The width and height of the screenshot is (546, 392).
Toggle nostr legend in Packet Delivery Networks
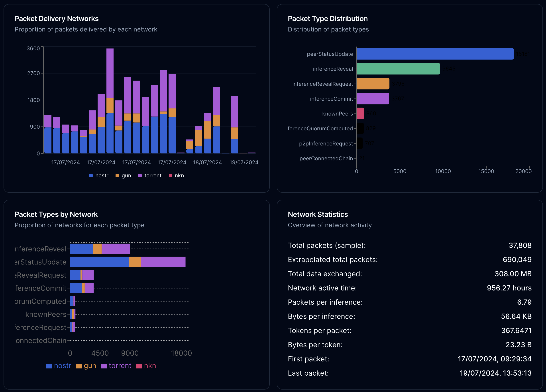(x=99, y=176)
